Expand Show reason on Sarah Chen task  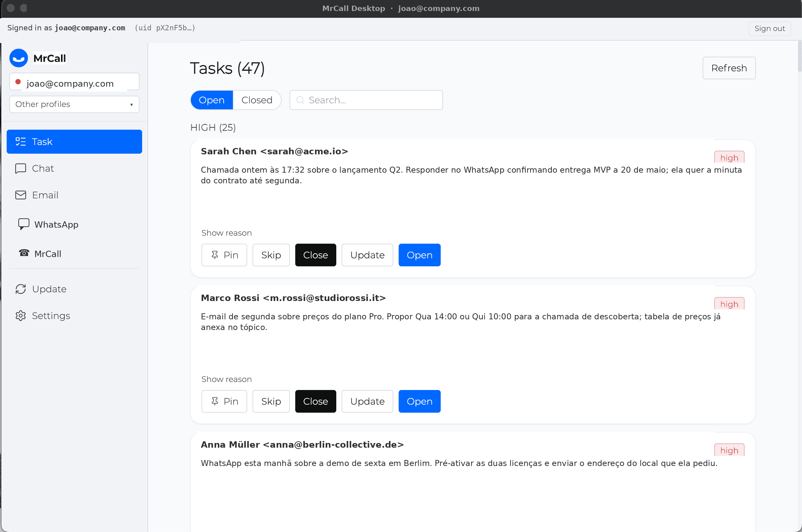pos(227,233)
